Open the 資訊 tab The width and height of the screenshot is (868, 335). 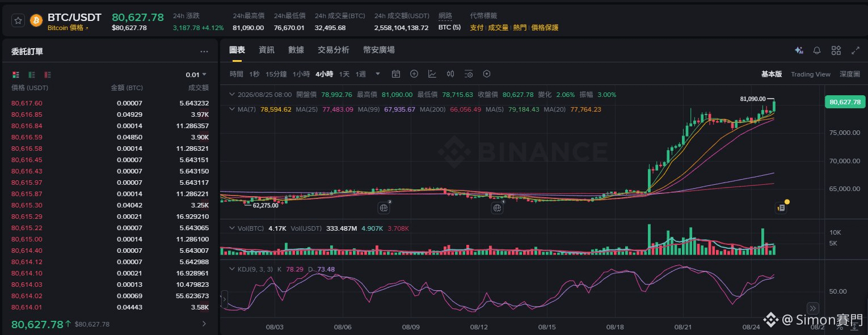[x=267, y=50]
